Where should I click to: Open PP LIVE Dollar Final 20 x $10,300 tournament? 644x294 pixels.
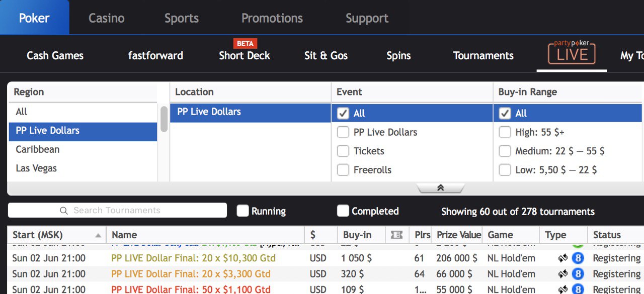pyautogui.click(x=193, y=258)
